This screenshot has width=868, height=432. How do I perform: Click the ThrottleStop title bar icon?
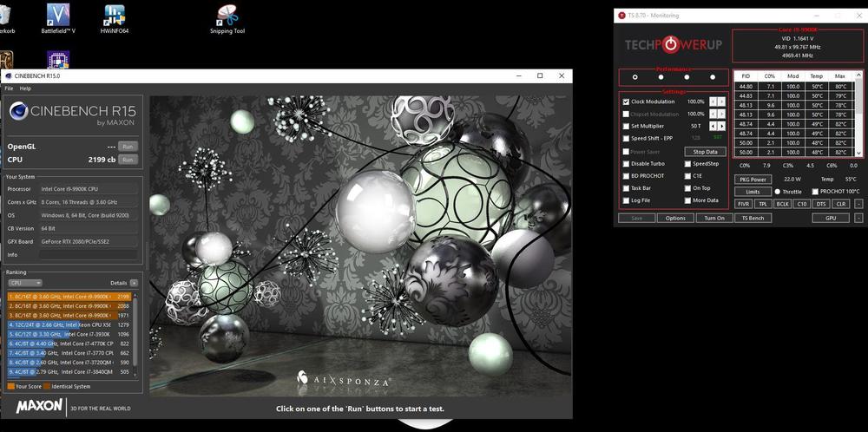(621, 15)
